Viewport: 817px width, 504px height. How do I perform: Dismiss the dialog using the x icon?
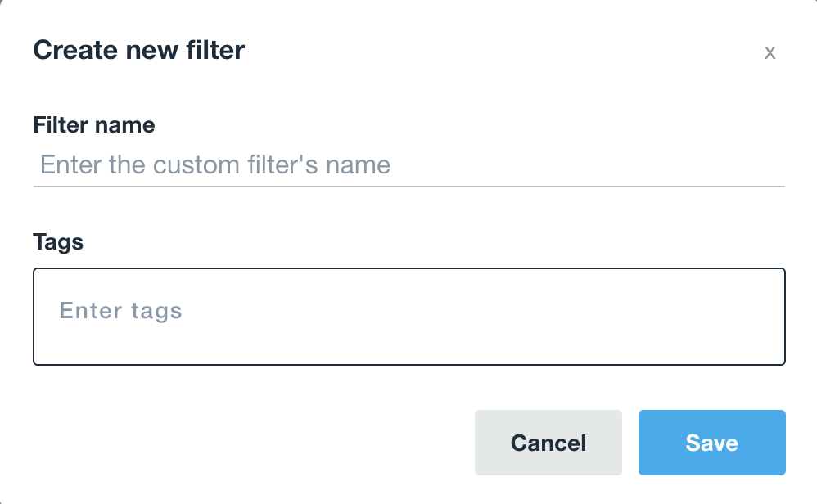pos(770,53)
